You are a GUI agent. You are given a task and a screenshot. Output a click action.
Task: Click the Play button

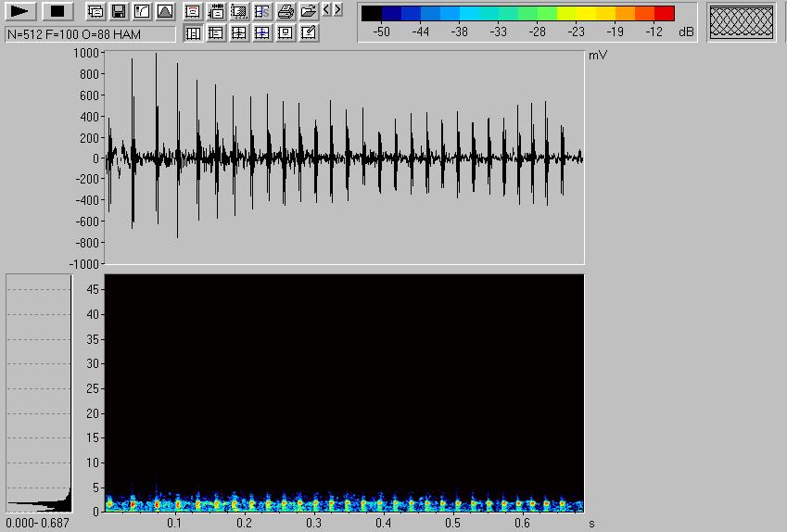20,11
